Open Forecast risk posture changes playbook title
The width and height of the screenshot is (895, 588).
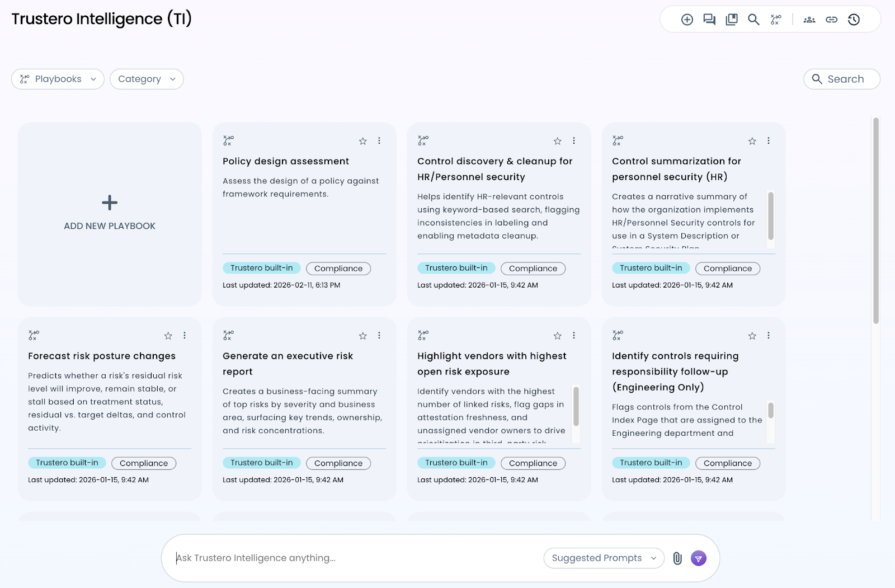pyautogui.click(x=102, y=356)
